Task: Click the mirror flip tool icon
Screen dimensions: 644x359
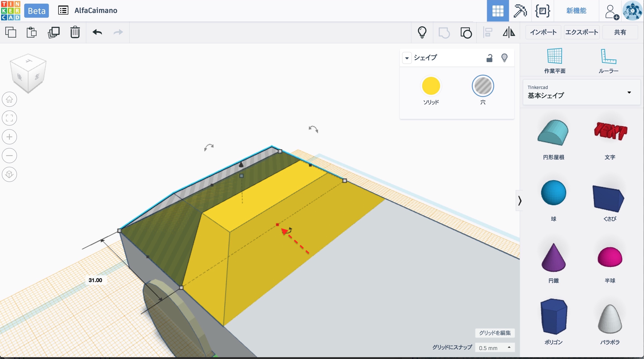Action: pos(509,32)
